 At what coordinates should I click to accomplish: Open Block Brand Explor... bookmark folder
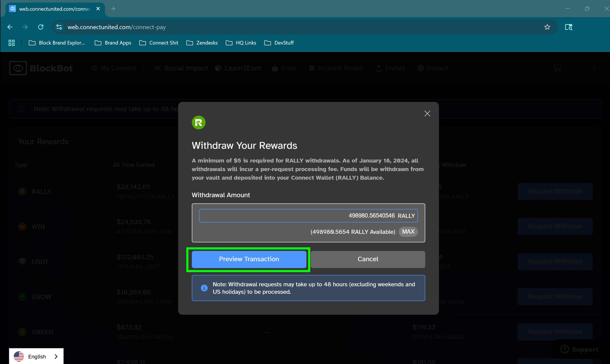click(57, 43)
